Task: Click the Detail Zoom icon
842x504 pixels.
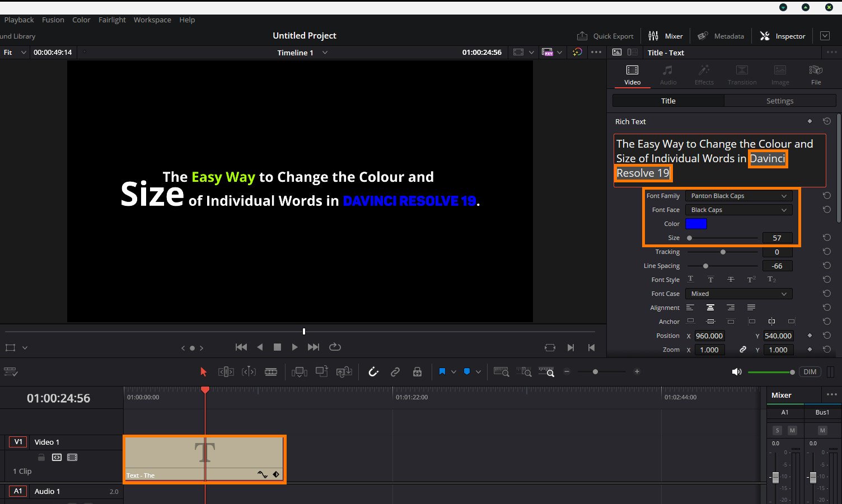Action: [524, 371]
